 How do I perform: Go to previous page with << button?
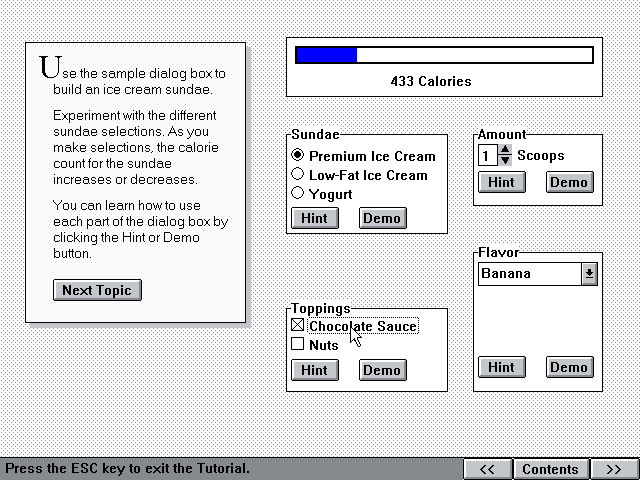click(x=488, y=469)
